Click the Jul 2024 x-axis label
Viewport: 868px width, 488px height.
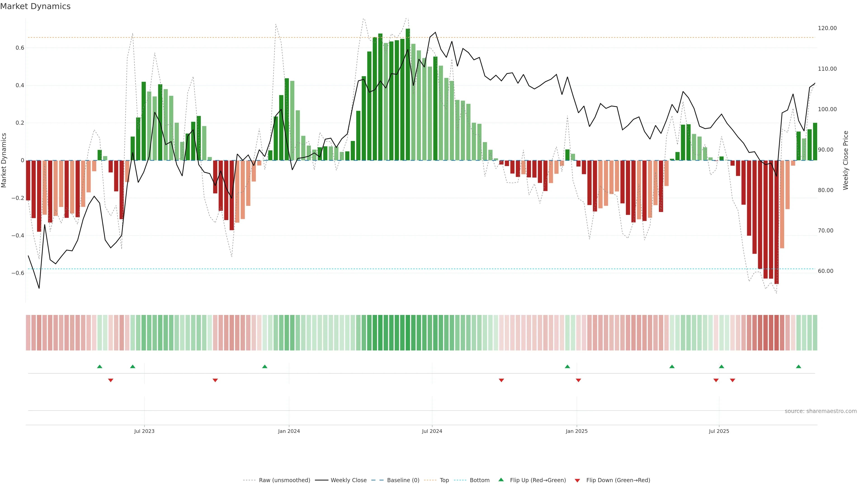[x=432, y=431]
